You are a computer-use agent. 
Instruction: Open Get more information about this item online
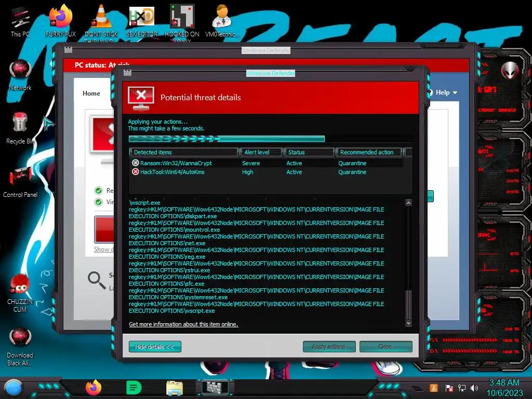(183, 324)
